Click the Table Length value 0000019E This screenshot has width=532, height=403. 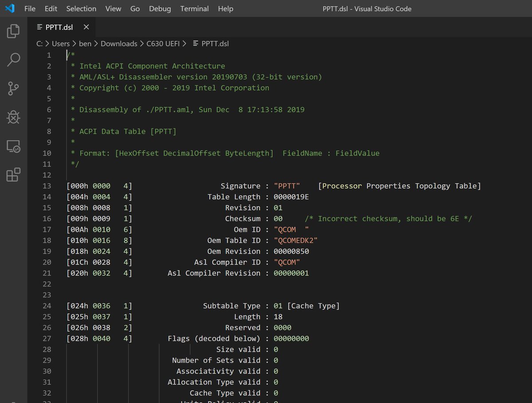(x=291, y=197)
